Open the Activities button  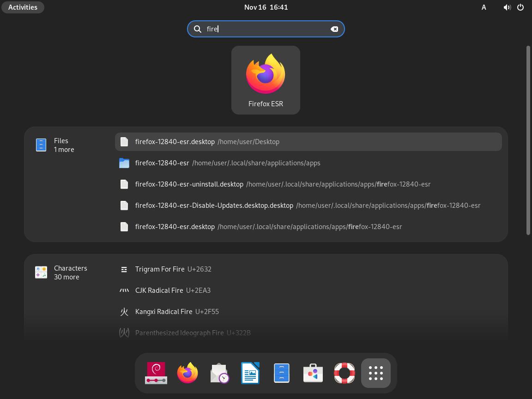[x=23, y=7]
